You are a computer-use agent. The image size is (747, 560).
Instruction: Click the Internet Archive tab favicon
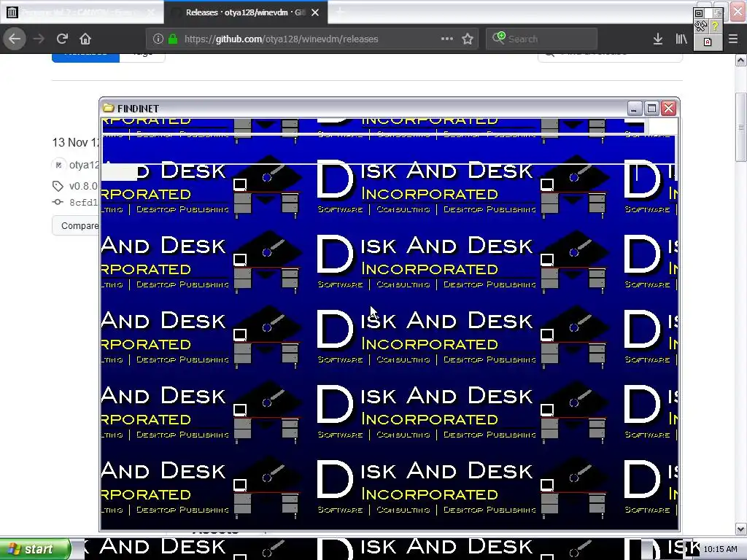12,12
